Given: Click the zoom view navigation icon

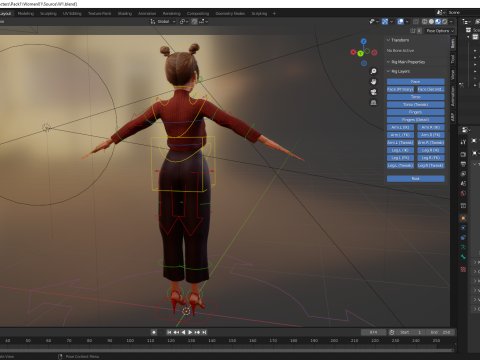Looking at the screenshot, I should (374, 71).
